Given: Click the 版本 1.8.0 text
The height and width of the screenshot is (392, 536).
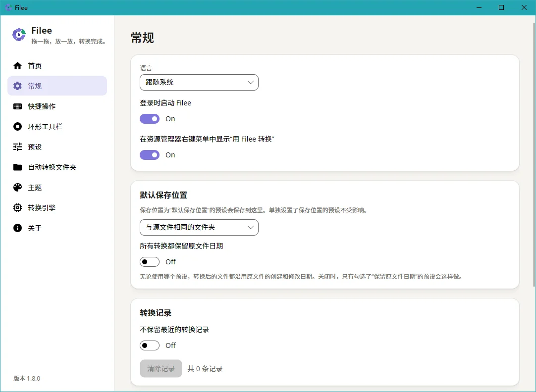Looking at the screenshot, I should coord(27,378).
